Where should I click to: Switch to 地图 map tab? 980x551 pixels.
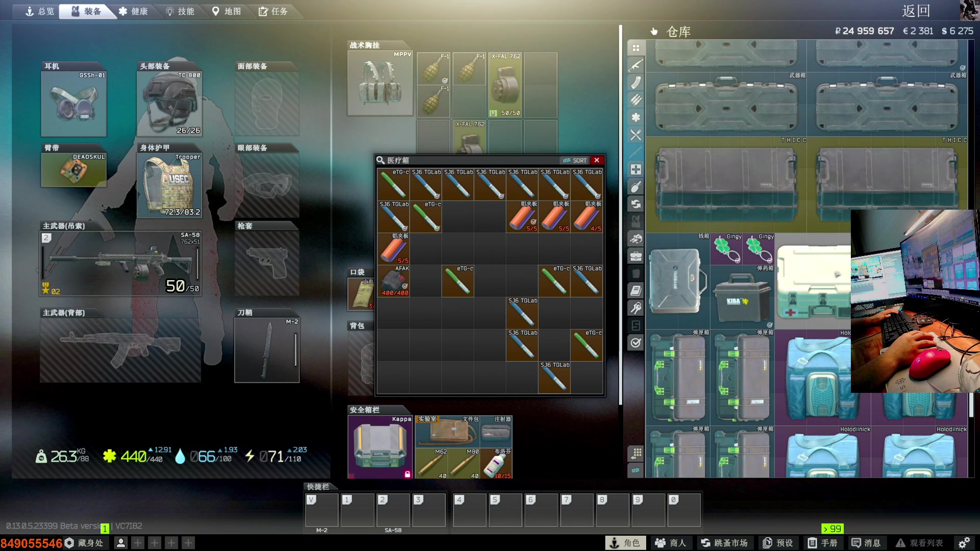(x=227, y=11)
